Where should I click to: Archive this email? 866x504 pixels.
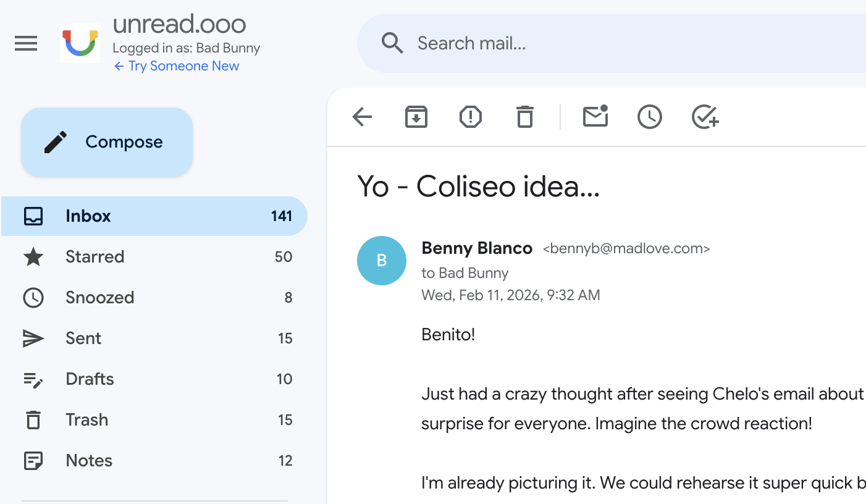click(x=416, y=117)
